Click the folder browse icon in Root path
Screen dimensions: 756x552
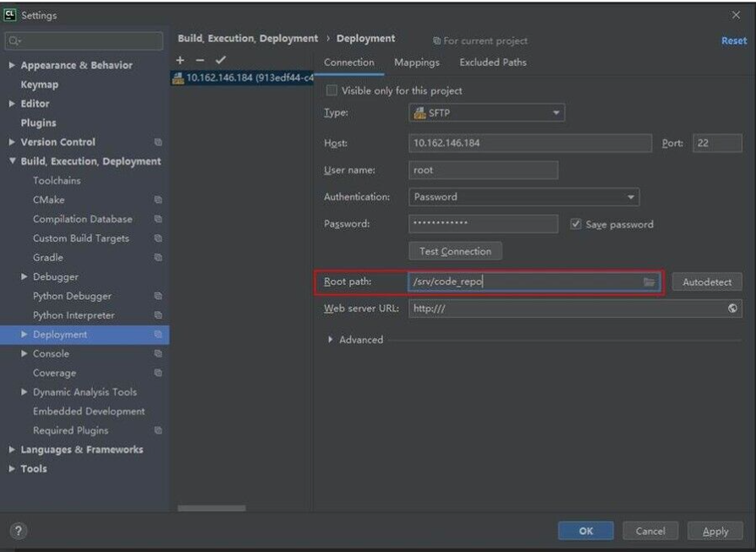pos(649,282)
